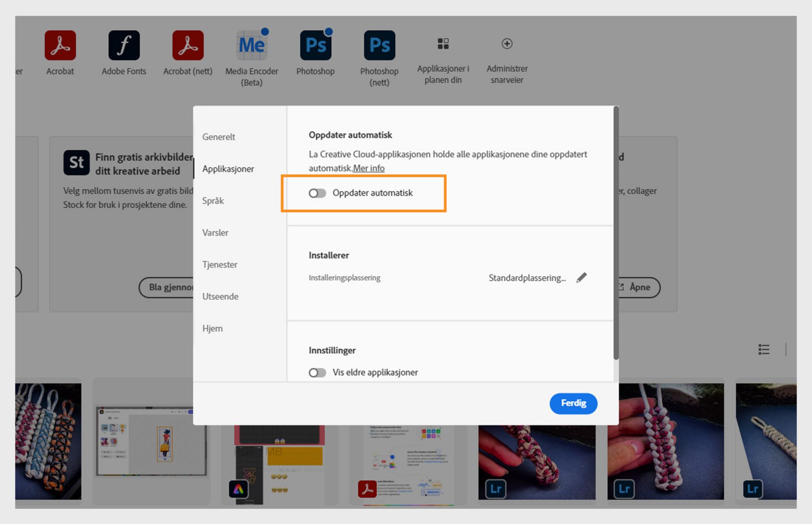This screenshot has width=812, height=524.
Task: Open the Utseende settings tab
Action: 220,297
